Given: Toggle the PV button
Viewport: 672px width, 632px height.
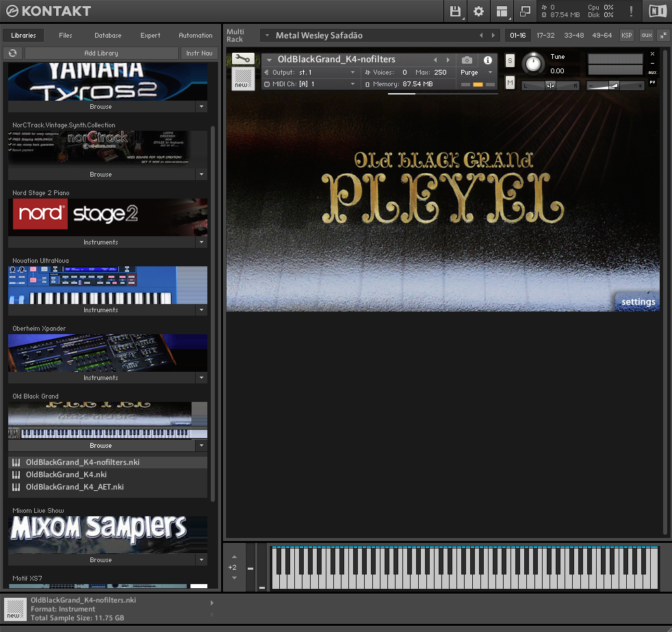Looking at the screenshot, I should click(x=652, y=82).
